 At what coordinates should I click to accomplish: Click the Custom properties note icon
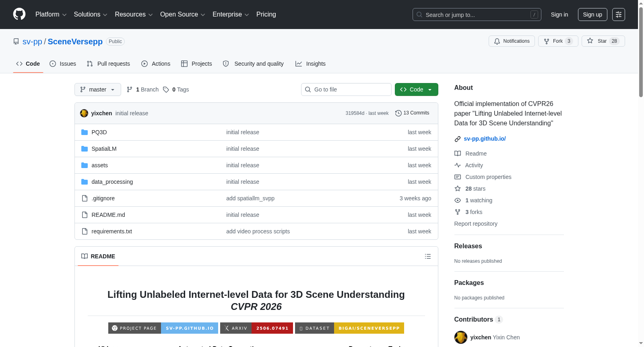pyautogui.click(x=458, y=177)
